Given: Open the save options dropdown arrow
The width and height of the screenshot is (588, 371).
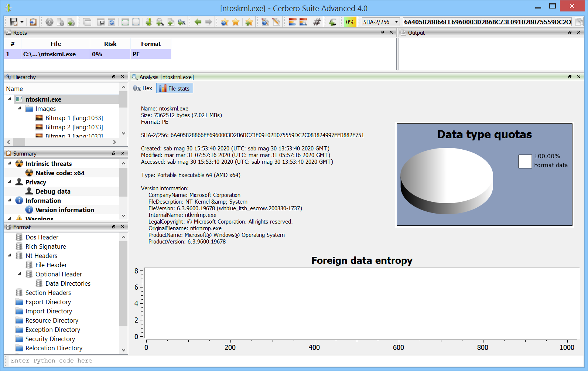Looking at the screenshot, I should (22, 22).
